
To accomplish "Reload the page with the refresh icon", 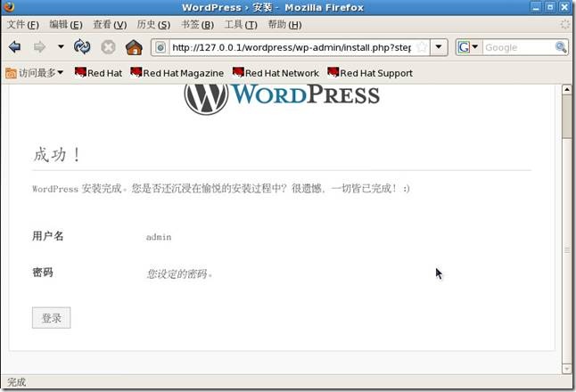I will (81, 46).
